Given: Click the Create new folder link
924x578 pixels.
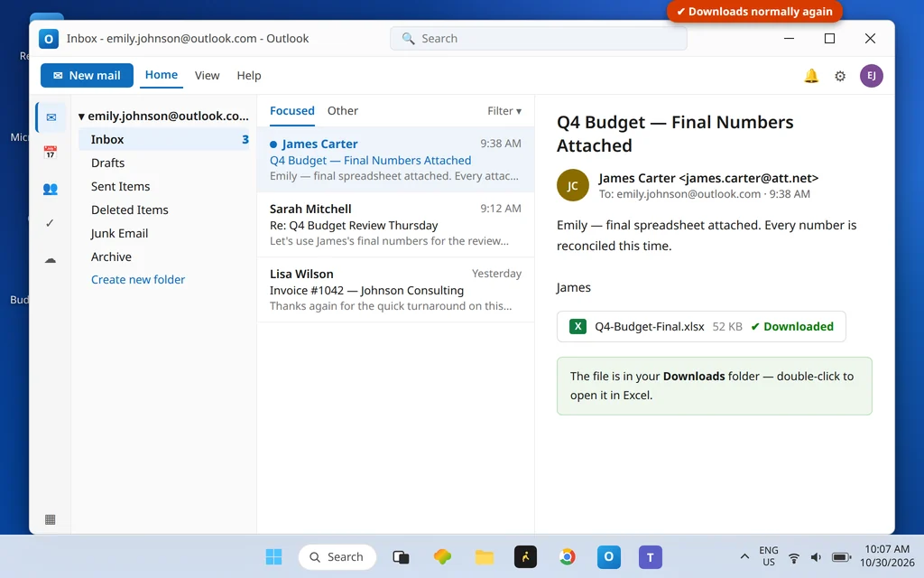Looking at the screenshot, I should pyautogui.click(x=138, y=280).
